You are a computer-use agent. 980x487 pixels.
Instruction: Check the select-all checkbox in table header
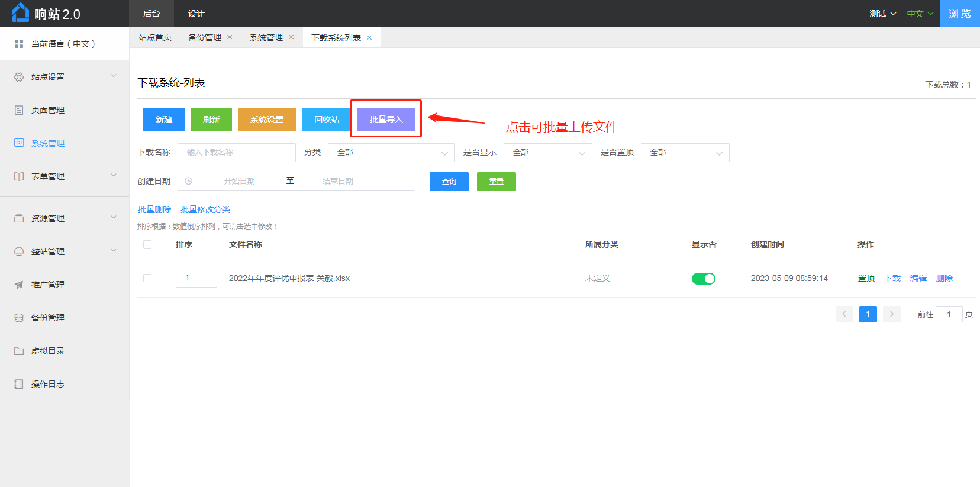(x=147, y=244)
